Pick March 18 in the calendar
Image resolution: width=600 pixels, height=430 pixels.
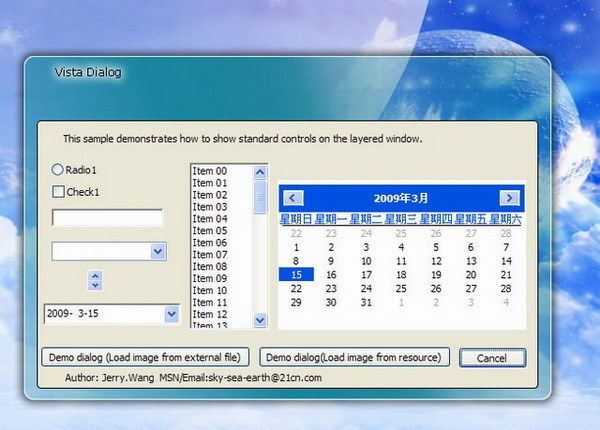[401, 275]
